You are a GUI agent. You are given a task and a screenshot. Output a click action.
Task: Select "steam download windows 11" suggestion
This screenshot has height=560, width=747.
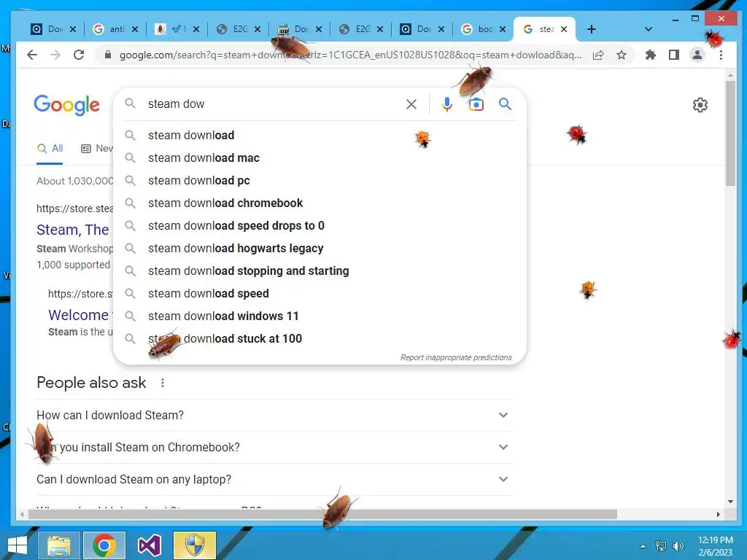point(320,316)
